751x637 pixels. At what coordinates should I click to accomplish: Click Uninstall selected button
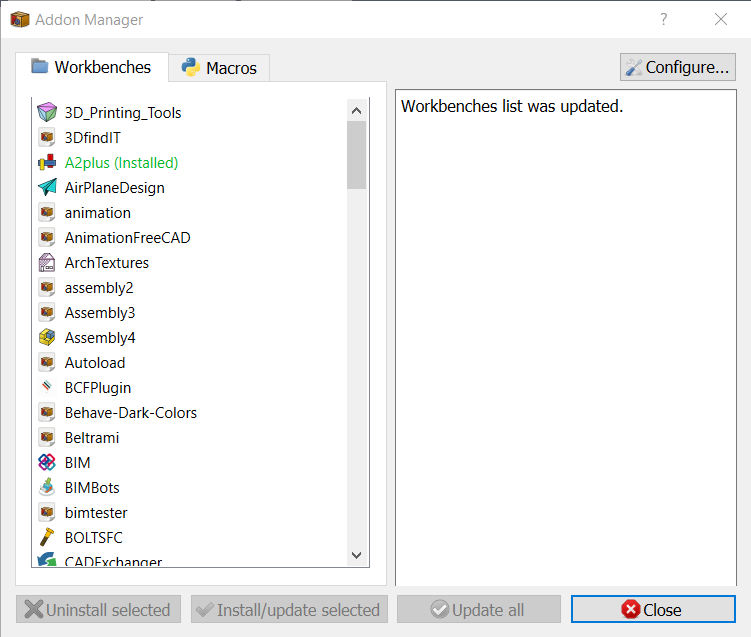98,610
